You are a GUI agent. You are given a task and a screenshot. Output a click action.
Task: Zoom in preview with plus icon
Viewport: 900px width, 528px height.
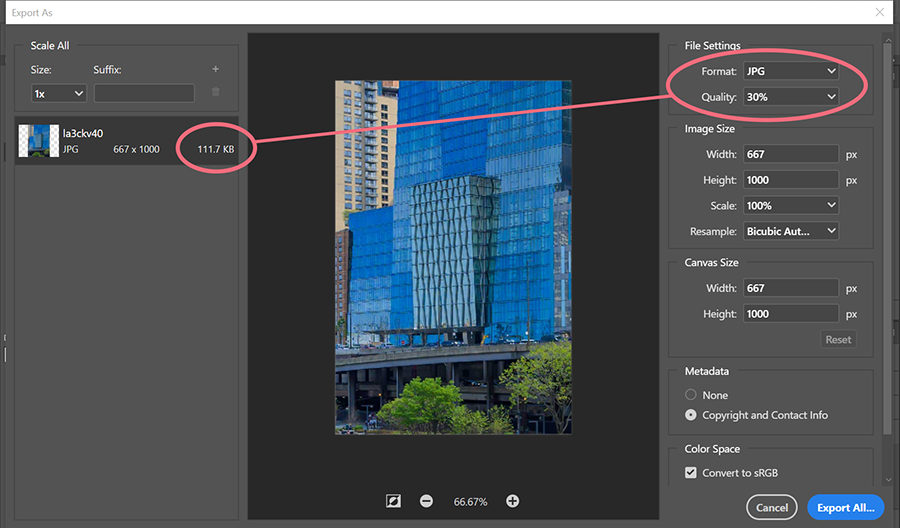[513, 501]
